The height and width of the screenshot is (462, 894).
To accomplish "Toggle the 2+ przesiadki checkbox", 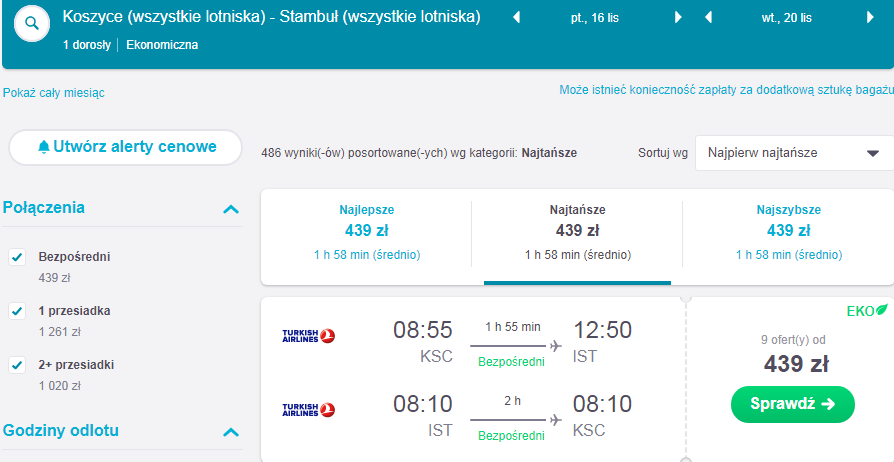I will (x=17, y=365).
